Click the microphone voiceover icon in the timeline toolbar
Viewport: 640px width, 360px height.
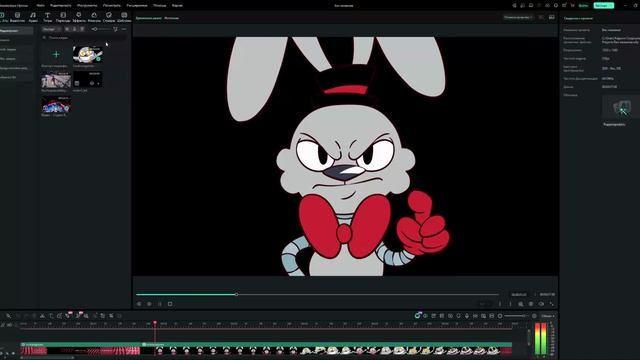click(x=467, y=316)
